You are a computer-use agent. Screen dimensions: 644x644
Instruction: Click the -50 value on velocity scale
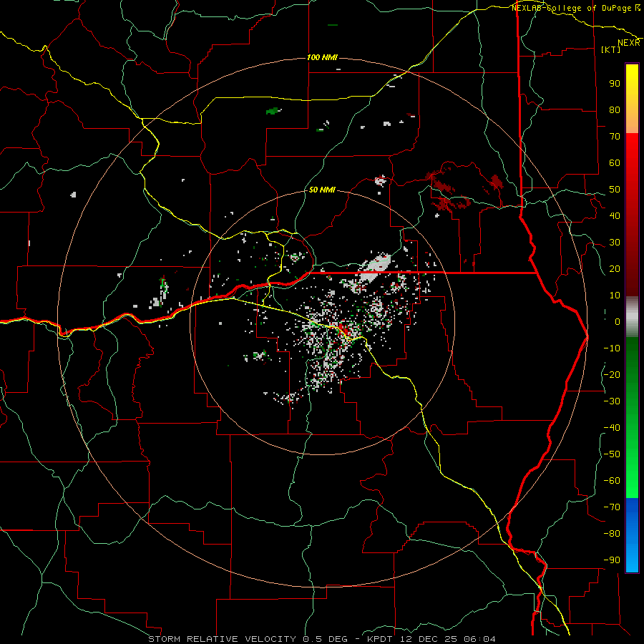point(612,454)
